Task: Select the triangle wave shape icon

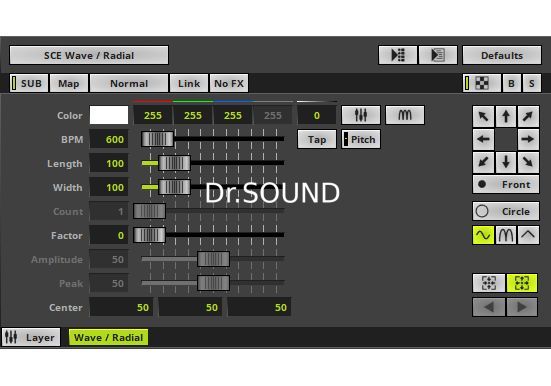Action: [528, 235]
